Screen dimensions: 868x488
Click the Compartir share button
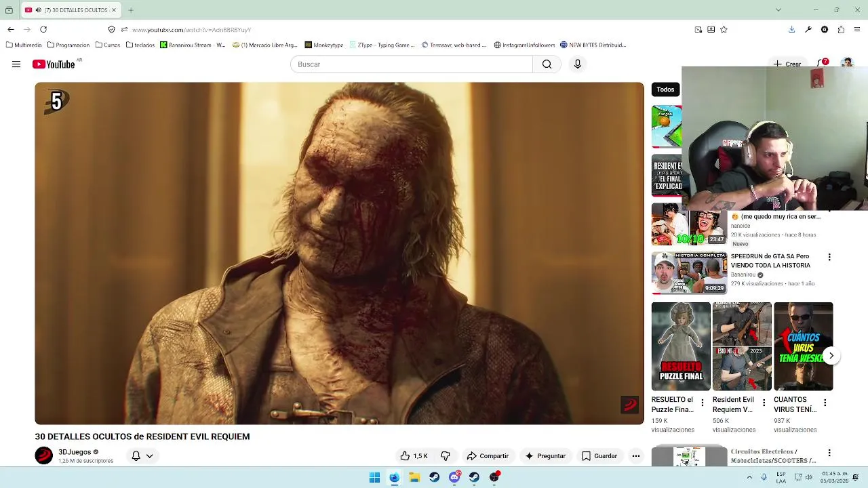pos(488,456)
